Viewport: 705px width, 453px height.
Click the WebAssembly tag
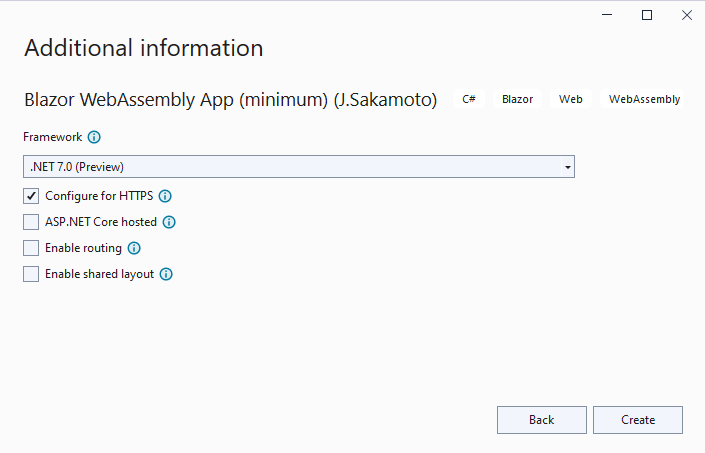click(x=644, y=99)
